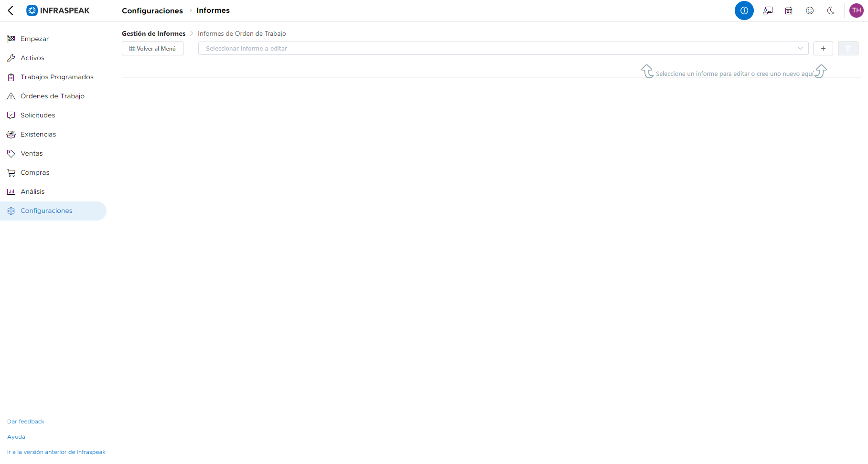
Task: Click the Ventas tag icon
Action: point(11,154)
